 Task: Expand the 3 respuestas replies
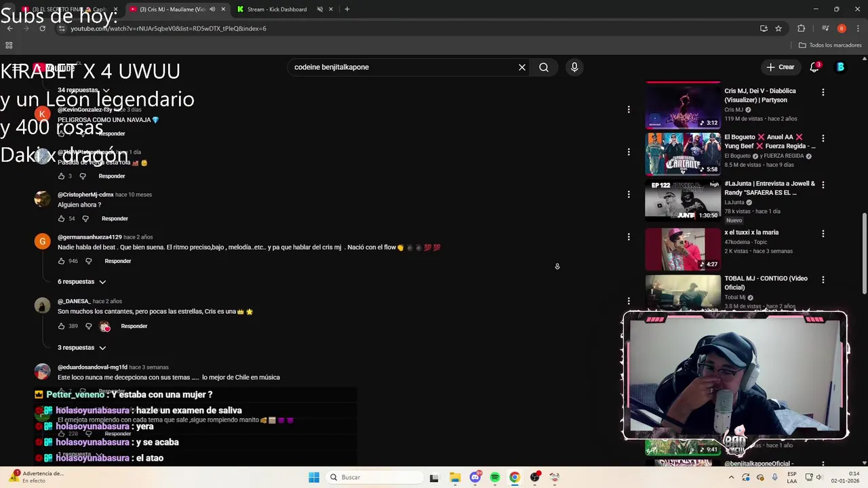(82, 348)
